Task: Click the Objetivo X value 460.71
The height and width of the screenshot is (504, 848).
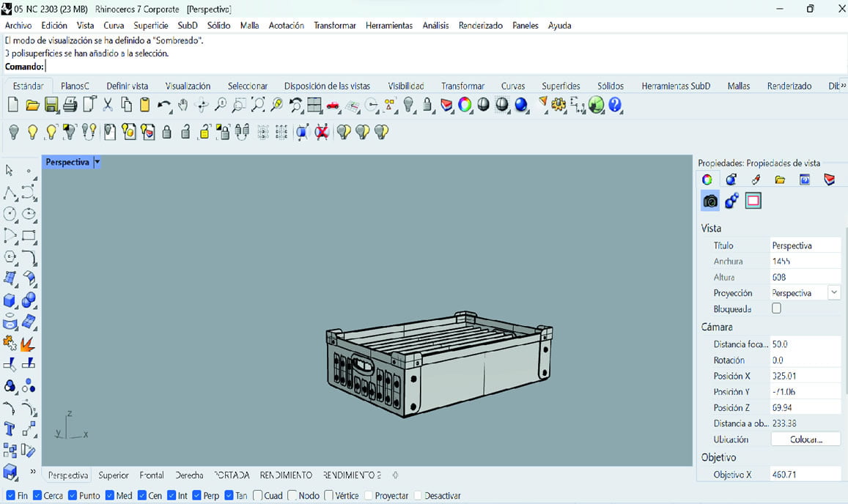Action: [x=805, y=474]
